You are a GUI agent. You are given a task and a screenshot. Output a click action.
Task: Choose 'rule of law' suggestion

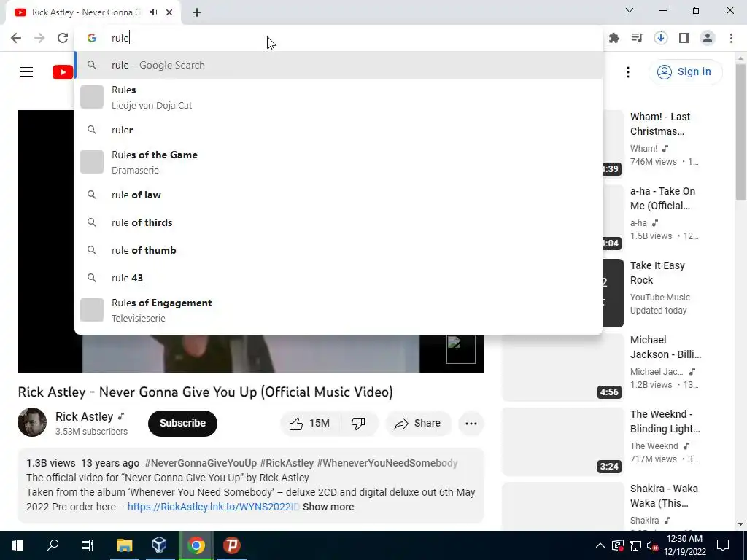[338, 195]
